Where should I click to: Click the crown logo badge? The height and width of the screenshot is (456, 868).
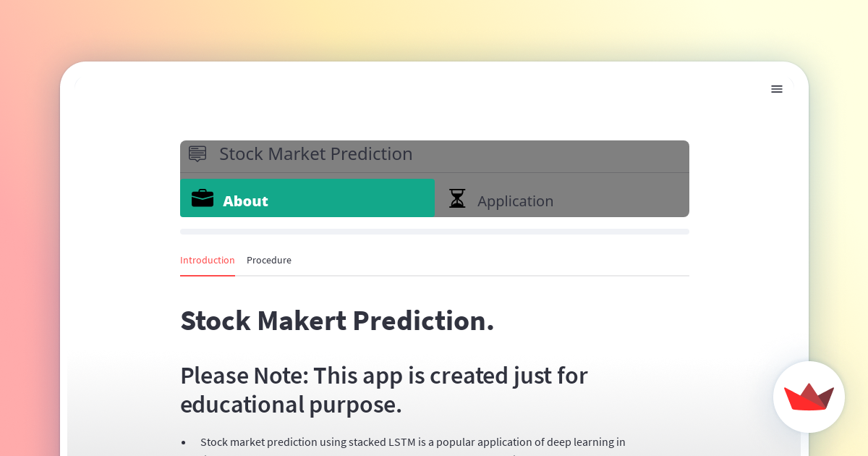809,397
